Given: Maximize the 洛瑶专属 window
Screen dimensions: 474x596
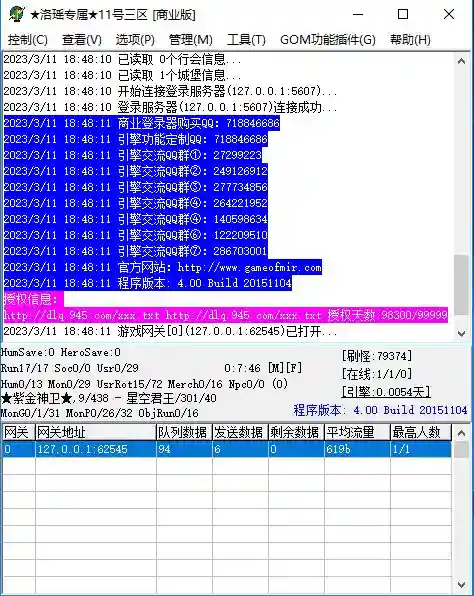Looking at the screenshot, I should coord(403,14).
